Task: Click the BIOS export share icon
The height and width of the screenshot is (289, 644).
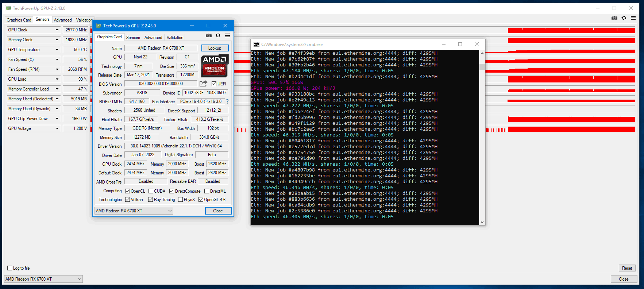Action: (203, 84)
